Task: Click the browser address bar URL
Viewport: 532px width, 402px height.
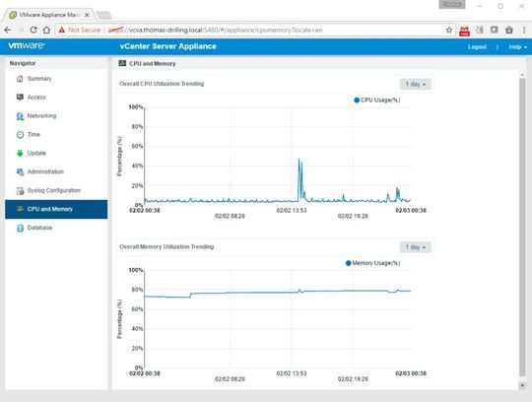Action: (215, 30)
